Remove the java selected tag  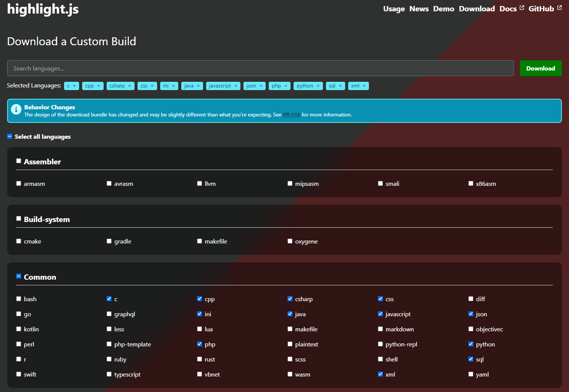[198, 86]
